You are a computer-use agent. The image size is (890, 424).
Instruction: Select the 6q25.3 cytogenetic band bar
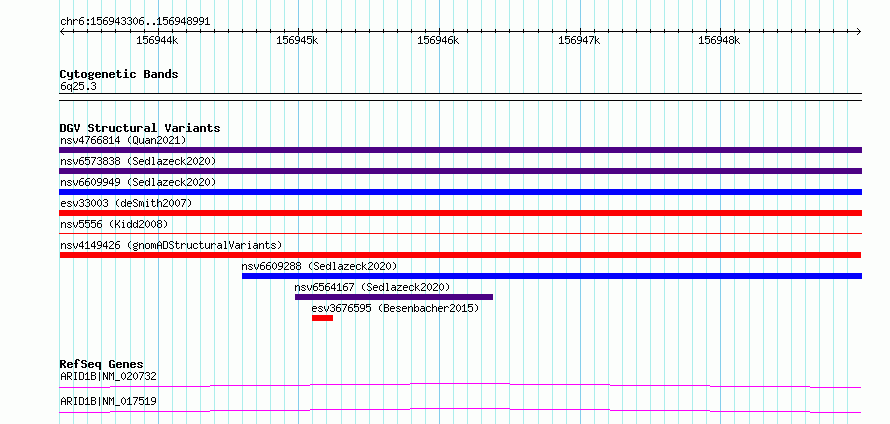pyautogui.click(x=460, y=97)
